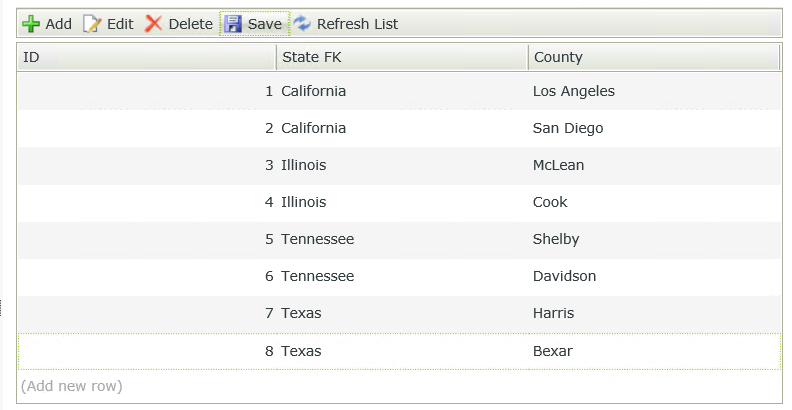
Task: Select the Cook county cell
Action: coord(550,202)
